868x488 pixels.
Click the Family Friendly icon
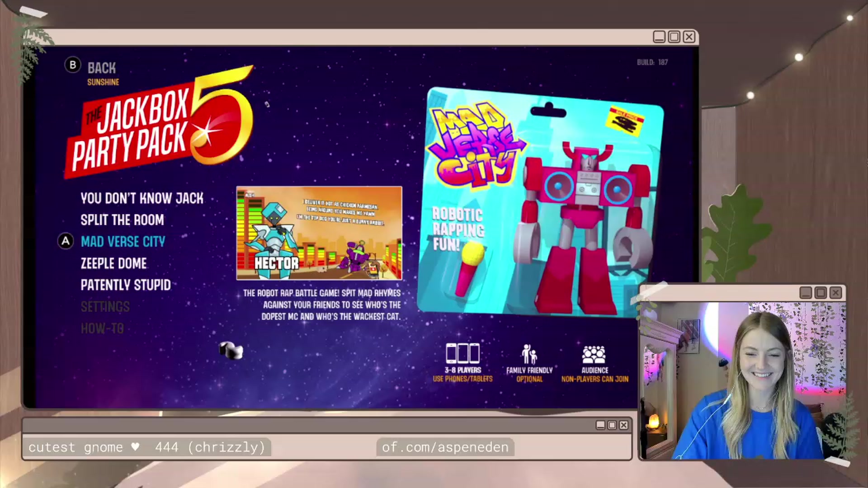[529, 354]
